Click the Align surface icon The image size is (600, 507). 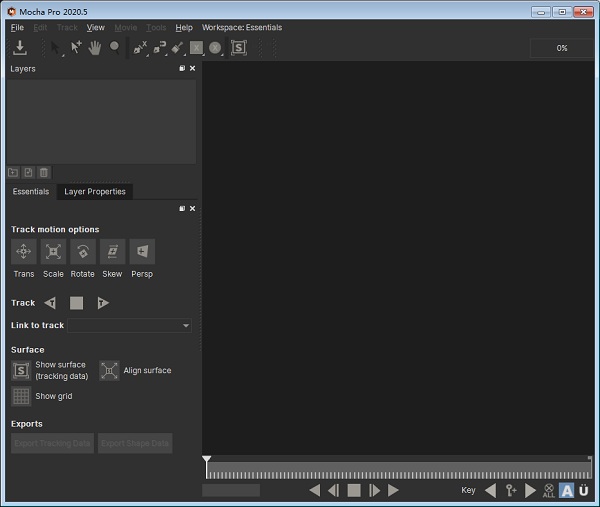click(x=110, y=371)
